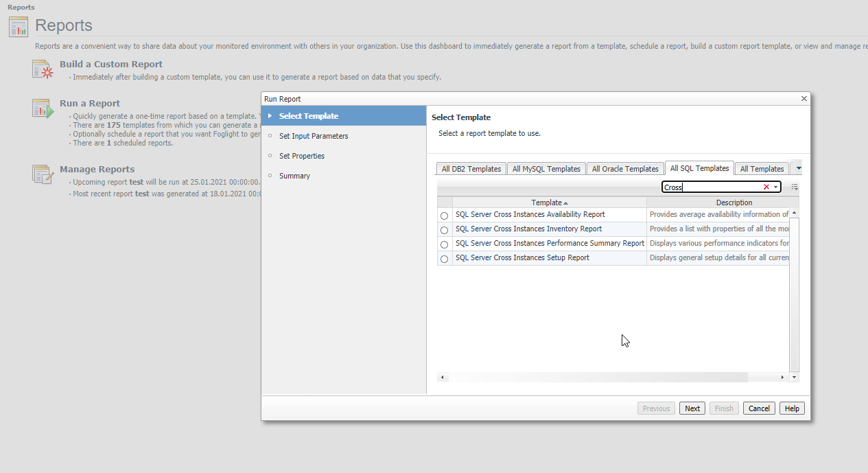This screenshot has height=473, width=868.
Task: Click the SQL Server Cross Instances Availability Report name
Action: tap(530, 215)
